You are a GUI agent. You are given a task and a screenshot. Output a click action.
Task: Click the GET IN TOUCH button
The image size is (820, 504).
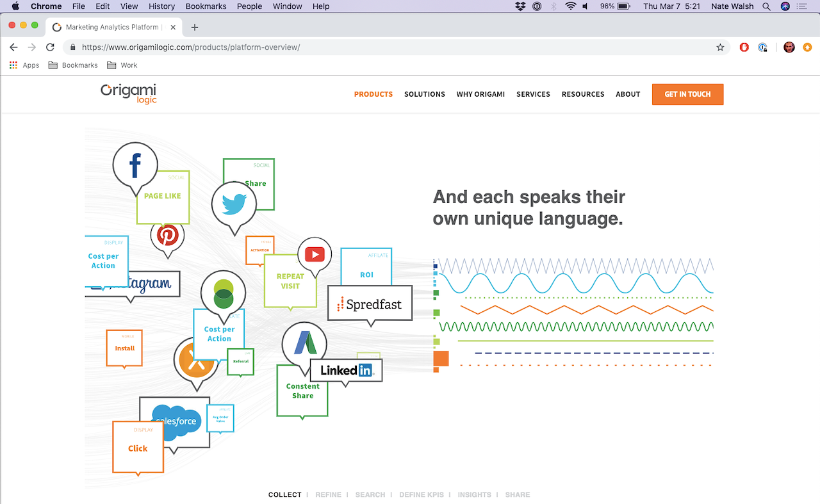pos(687,94)
